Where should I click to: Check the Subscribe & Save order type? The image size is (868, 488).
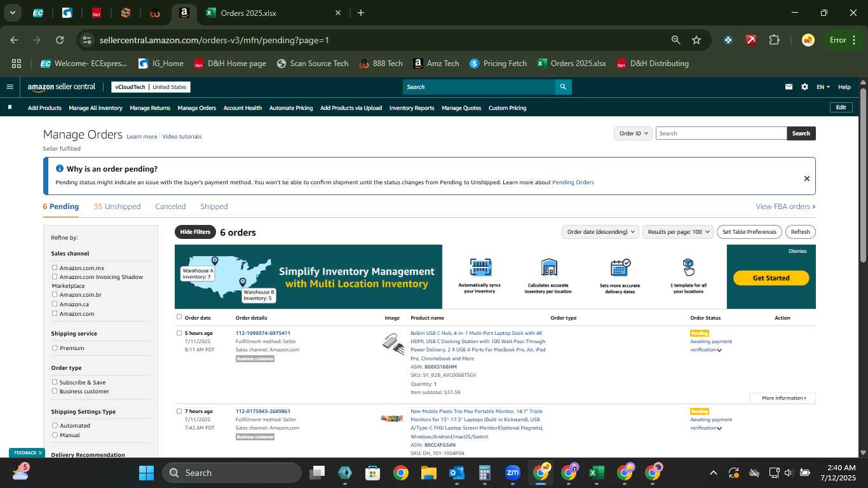(55, 383)
